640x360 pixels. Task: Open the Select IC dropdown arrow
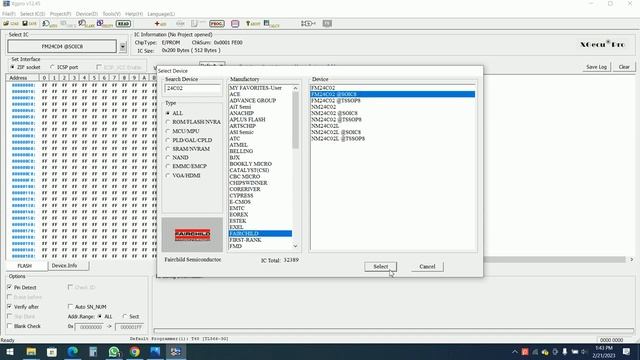tap(122, 47)
